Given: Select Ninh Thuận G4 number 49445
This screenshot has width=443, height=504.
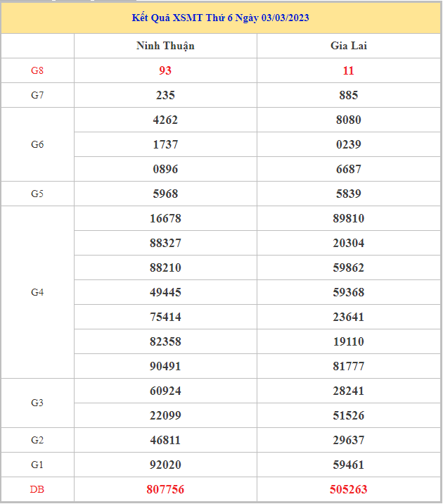Looking at the screenshot, I should [165, 292].
